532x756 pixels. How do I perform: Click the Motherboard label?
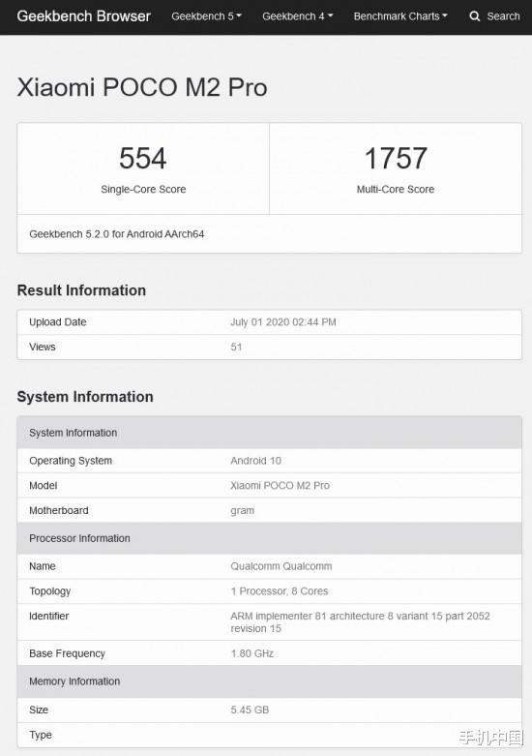[x=59, y=510]
